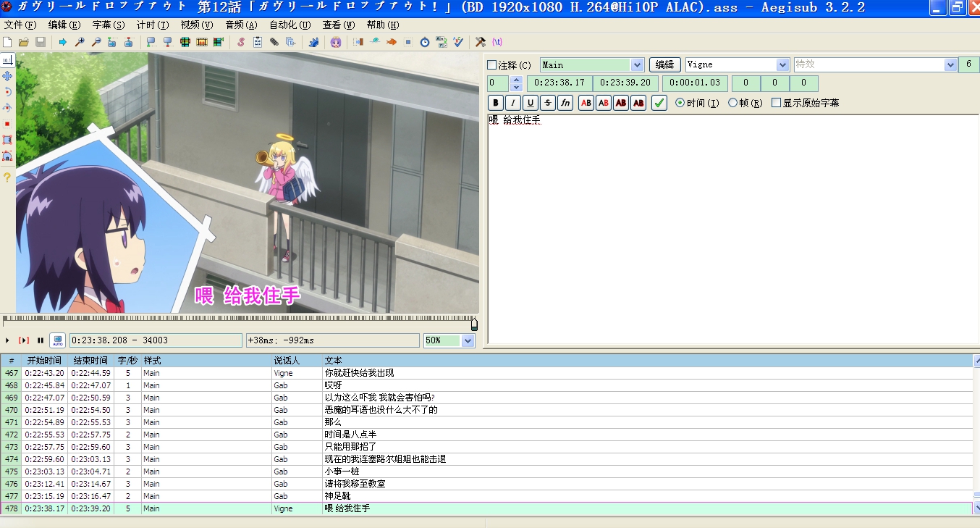Launch ASSDraw via the girl face icon

point(336,42)
